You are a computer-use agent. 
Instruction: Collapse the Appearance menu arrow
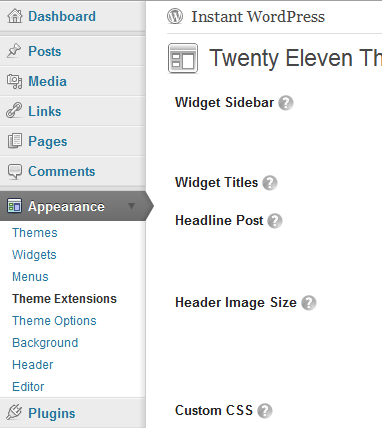(x=132, y=206)
